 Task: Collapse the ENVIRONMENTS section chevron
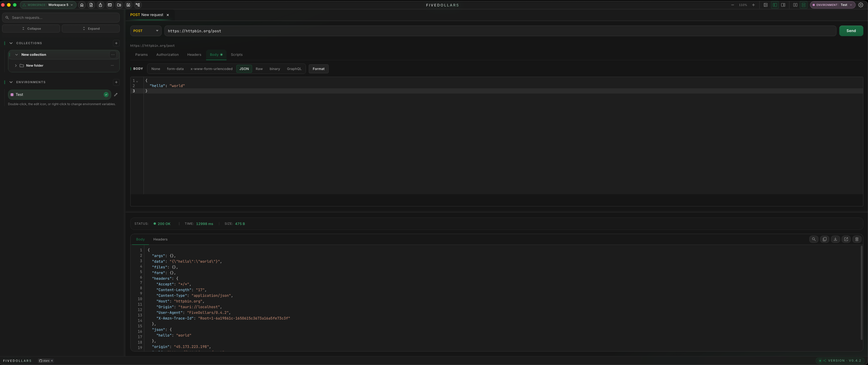[11, 82]
